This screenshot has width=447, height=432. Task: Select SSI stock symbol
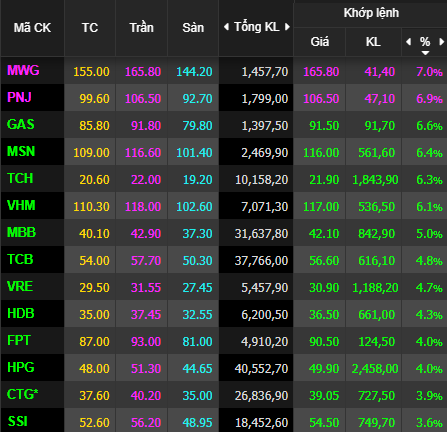click(x=17, y=422)
